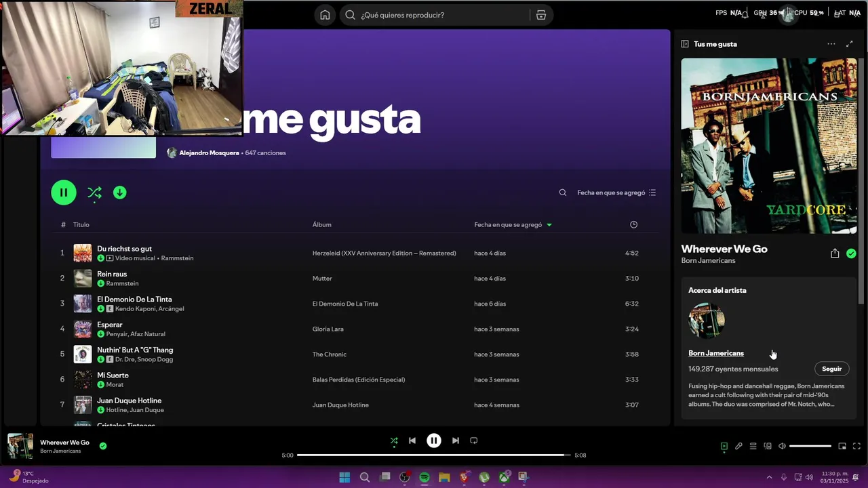
Task: Open the album link "The Chronic"
Action: click(x=330, y=354)
